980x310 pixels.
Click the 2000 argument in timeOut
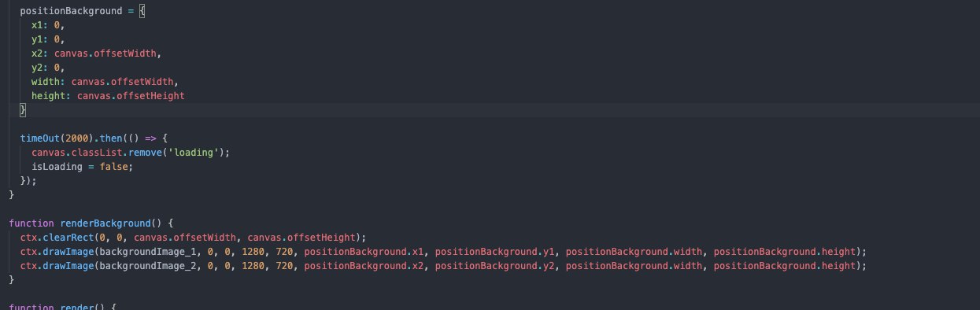point(77,138)
